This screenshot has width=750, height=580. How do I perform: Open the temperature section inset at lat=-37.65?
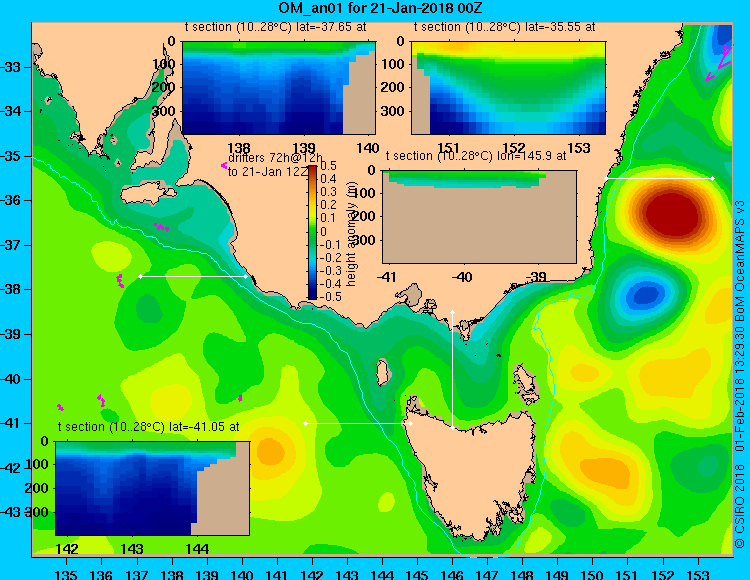[278, 88]
